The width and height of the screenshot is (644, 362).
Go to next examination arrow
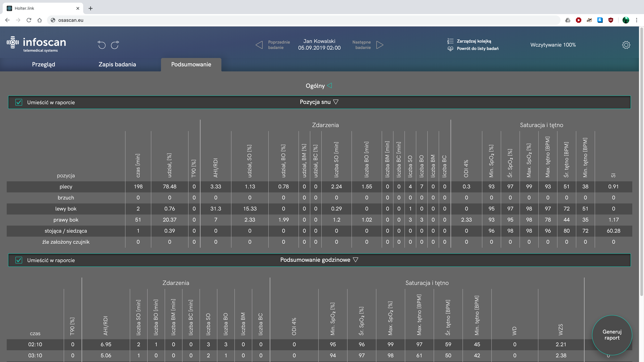coord(380,45)
